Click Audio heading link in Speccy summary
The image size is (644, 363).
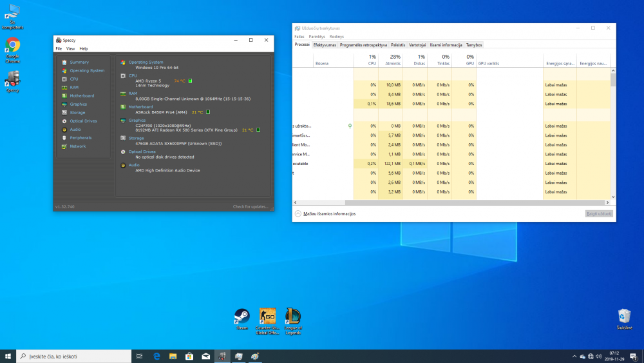coord(134,165)
